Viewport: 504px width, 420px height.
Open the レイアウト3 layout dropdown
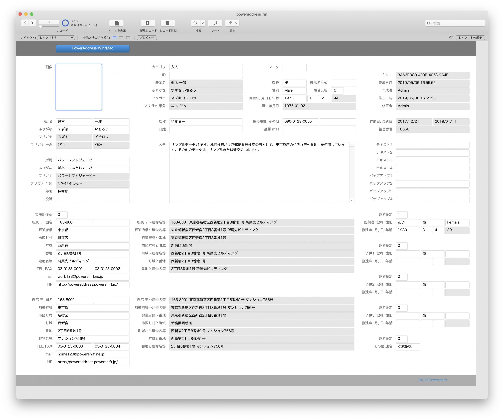[x=56, y=38]
